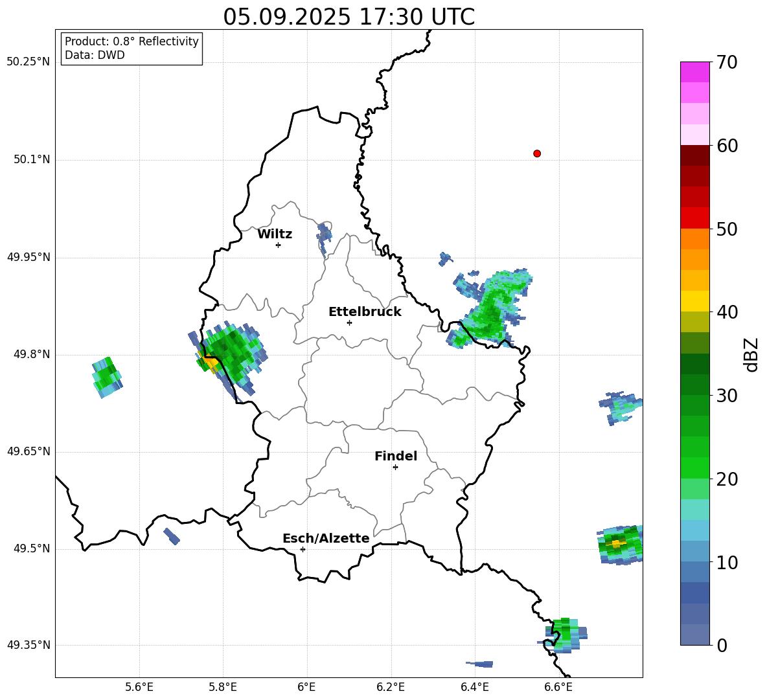Image resolution: width=767 pixels, height=700 pixels.
Task: Click the 'Findel' label
Action: pos(396,456)
